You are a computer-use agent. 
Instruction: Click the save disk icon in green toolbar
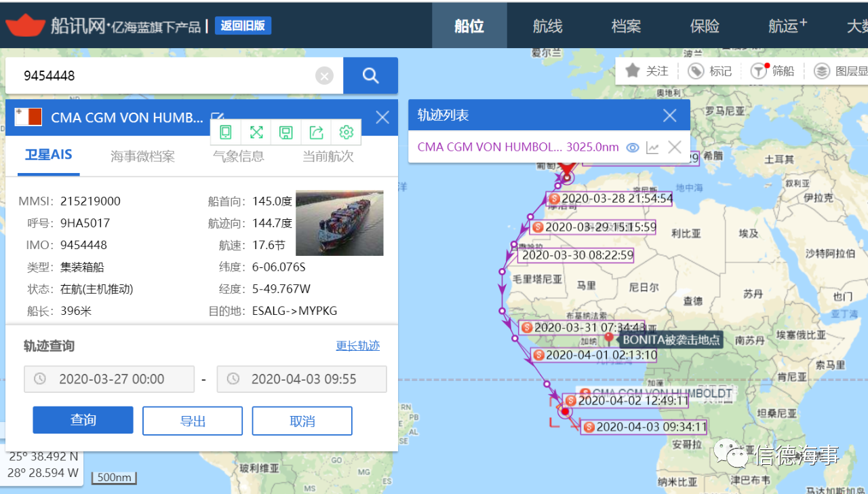(286, 132)
